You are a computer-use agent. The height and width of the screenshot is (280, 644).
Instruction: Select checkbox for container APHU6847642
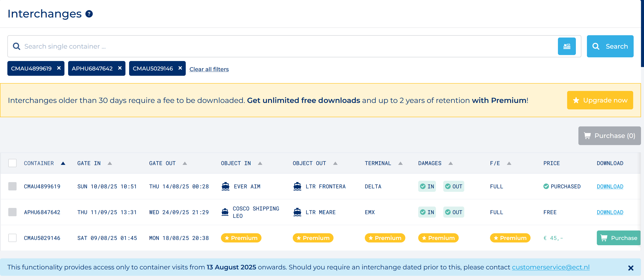[12, 212]
